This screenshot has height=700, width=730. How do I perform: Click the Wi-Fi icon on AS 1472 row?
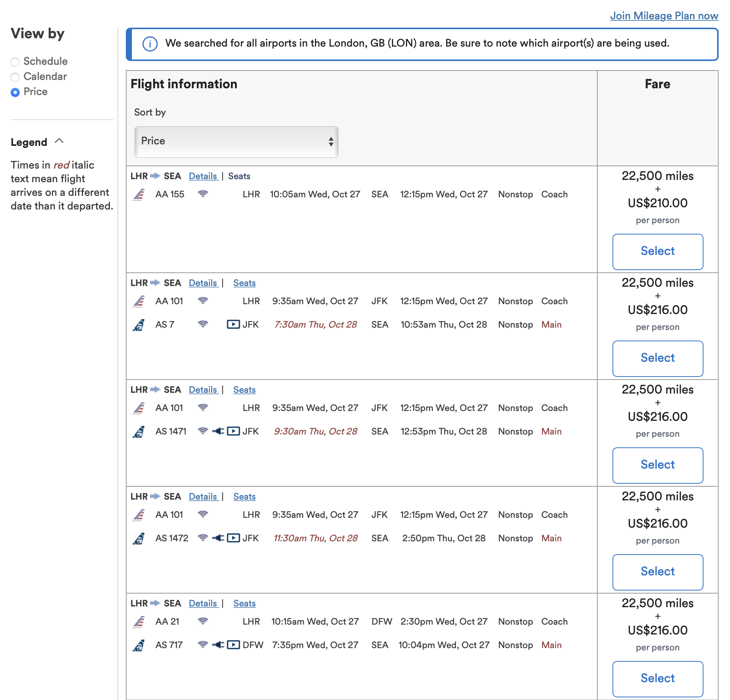[x=203, y=538]
